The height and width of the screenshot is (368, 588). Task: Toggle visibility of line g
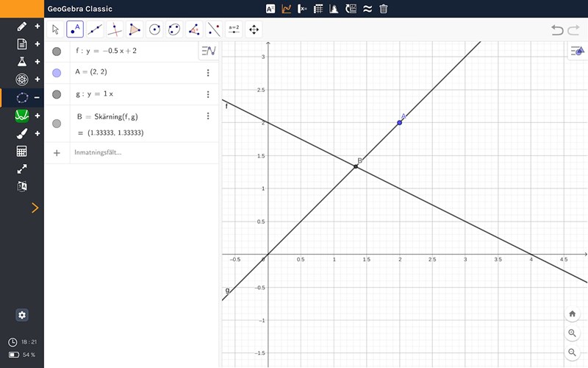[x=57, y=94]
